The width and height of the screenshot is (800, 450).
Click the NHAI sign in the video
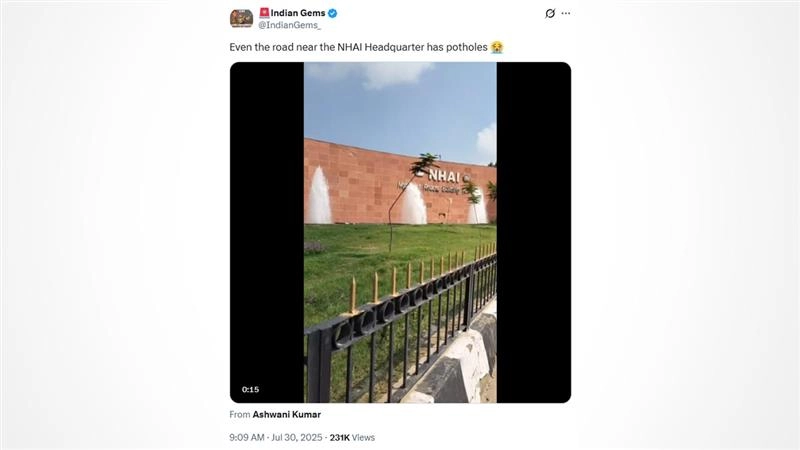(442, 176)
